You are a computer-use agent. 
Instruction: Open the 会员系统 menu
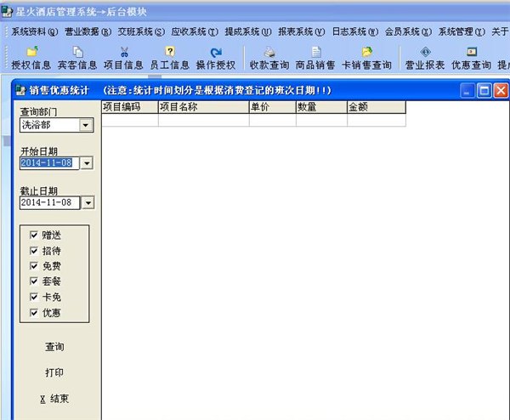(408, 31)
